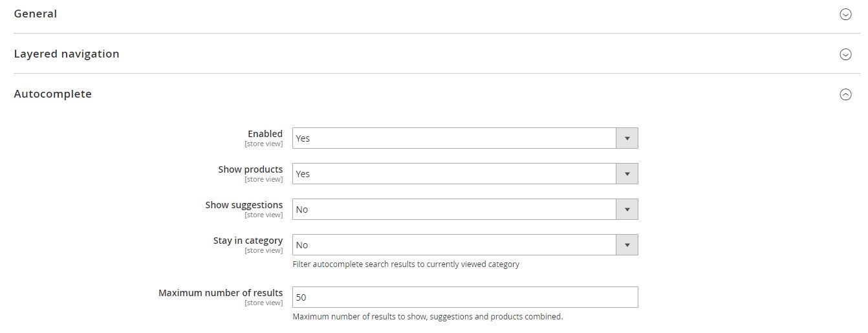Image resolution: width=868 pixels, height=333 pixels.
Task: Collapse Autocomplete with its circle chevron icon
Action: 845,94
